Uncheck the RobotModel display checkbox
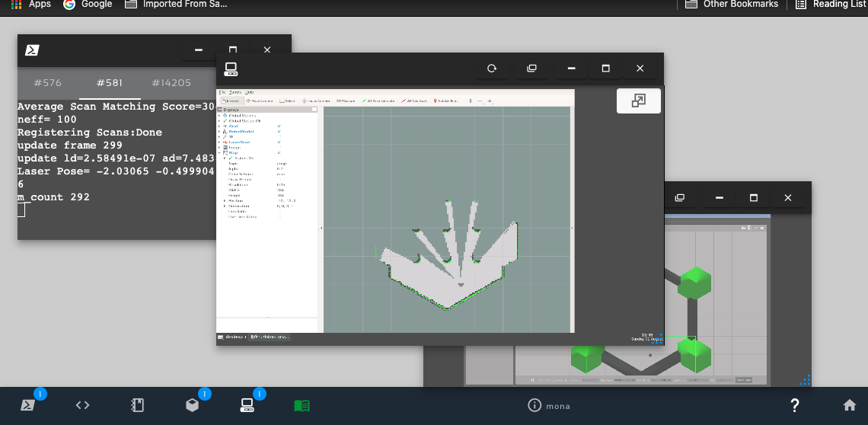868x425 pixels. 279,131
